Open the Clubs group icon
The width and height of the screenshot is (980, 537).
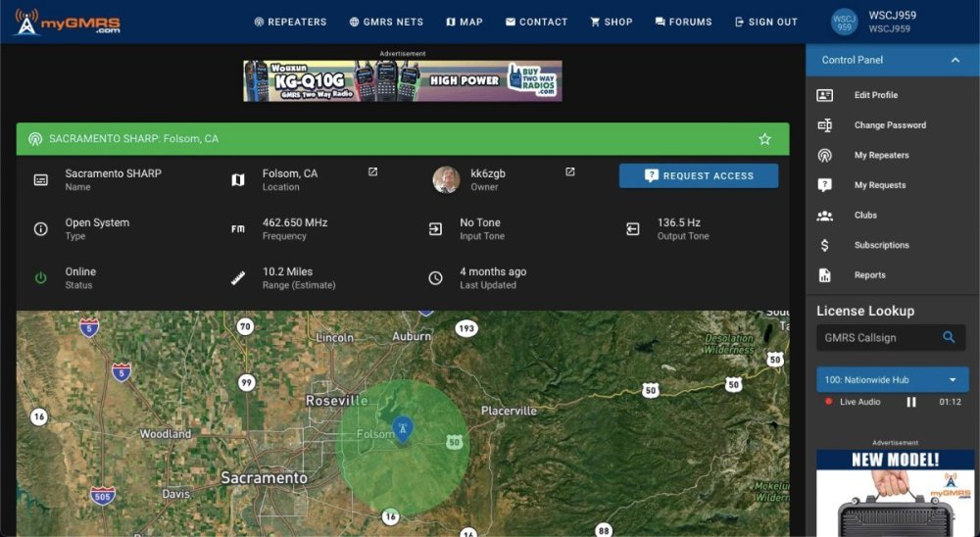point(825,216)
